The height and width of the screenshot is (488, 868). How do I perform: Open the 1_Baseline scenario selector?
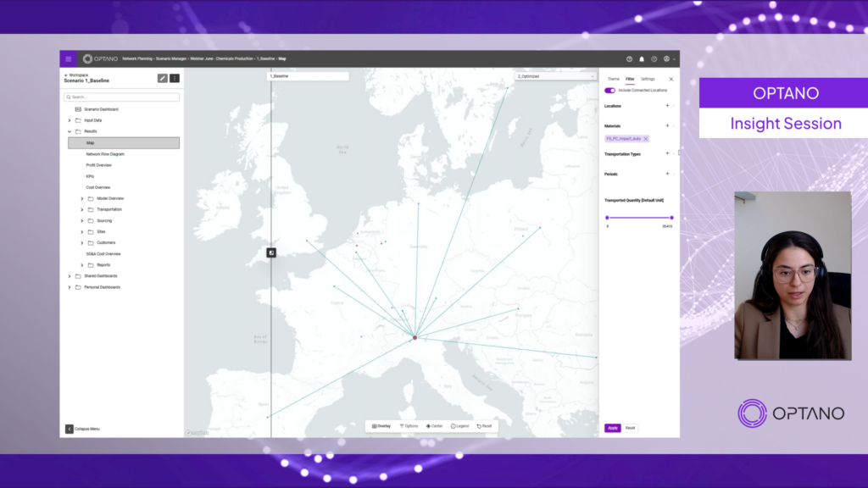(308, 76)
